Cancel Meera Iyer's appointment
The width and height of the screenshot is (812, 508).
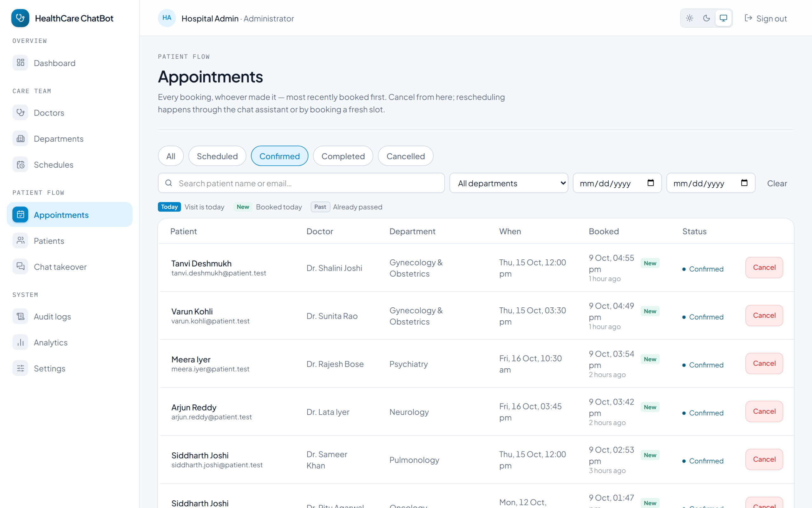point(764,364)
